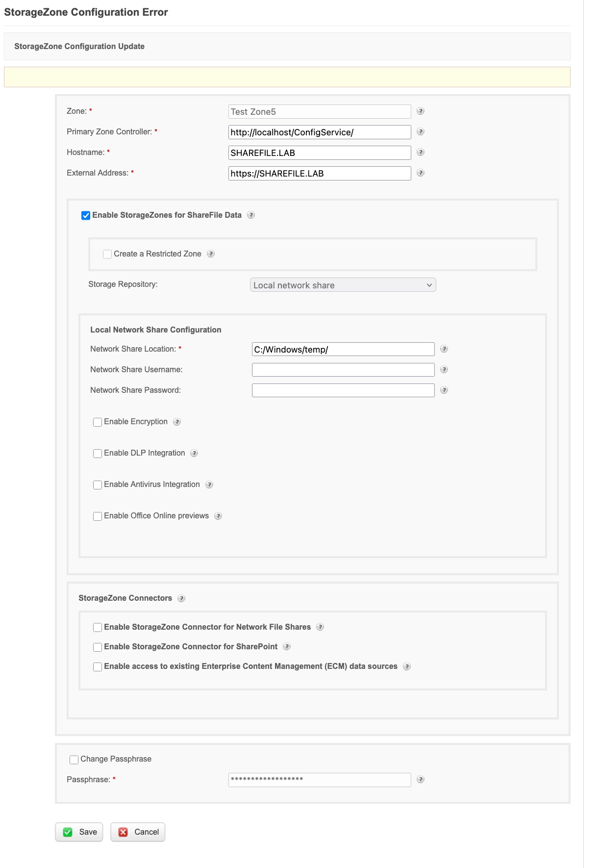Uncheck Enable StorageZones for ShareFile Data
This screenshot has height=868, width=600.
[x=86, y=215]
